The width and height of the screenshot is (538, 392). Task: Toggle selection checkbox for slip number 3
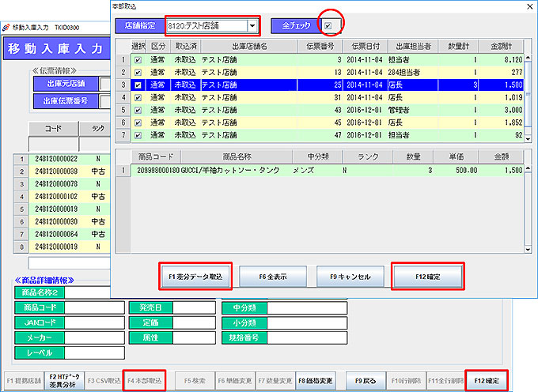pos(138,60)
